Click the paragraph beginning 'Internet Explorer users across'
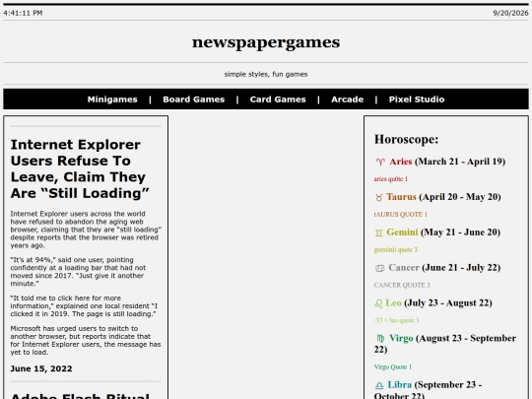Viewport: 532px width, 399px height. tap(86, 230)
